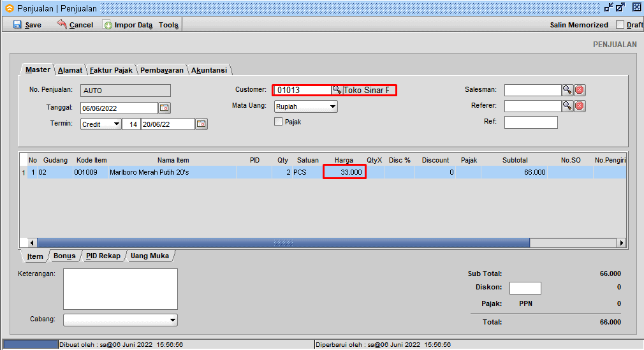Click the Cancel undo arrow icon
Image resolution: width=644 pixels, height=350 pixels.
point(62,24)
